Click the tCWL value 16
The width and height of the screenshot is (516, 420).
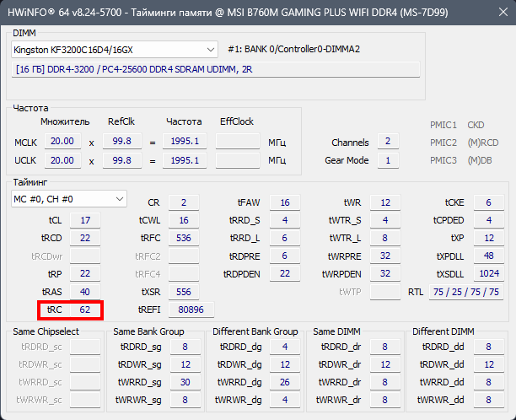[x=184, y=220]
